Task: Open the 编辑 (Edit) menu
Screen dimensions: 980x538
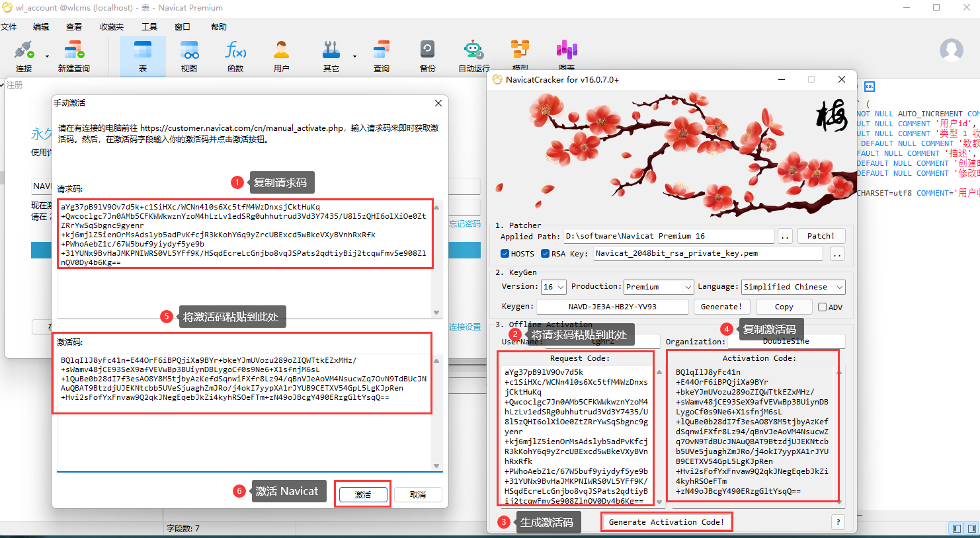Action: coord(41,27)
